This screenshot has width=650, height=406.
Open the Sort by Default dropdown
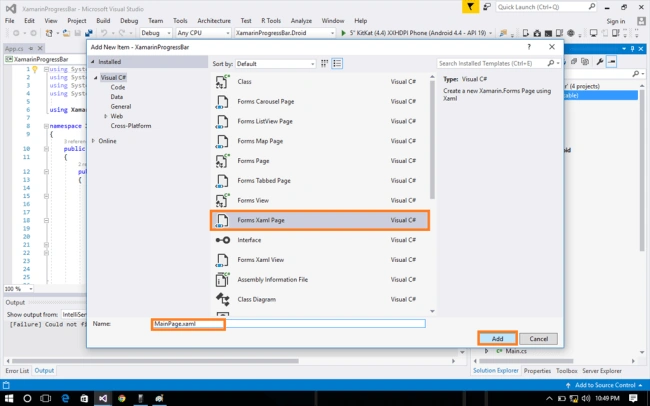276,64
